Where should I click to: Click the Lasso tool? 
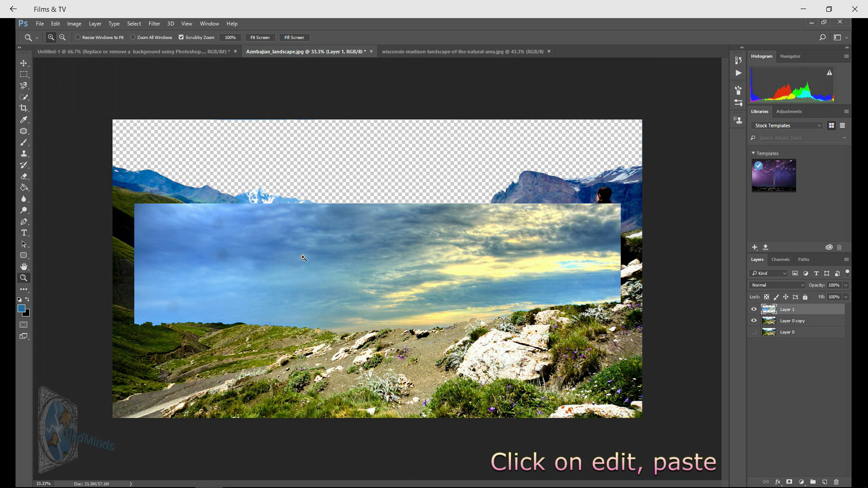click(x=24, y=85)
